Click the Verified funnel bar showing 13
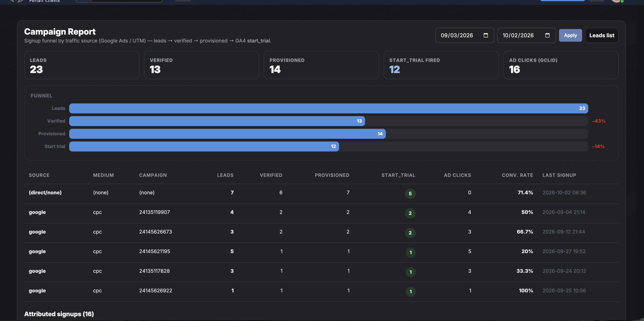Viewport: 644px width, 321px height. pos(217,121)
